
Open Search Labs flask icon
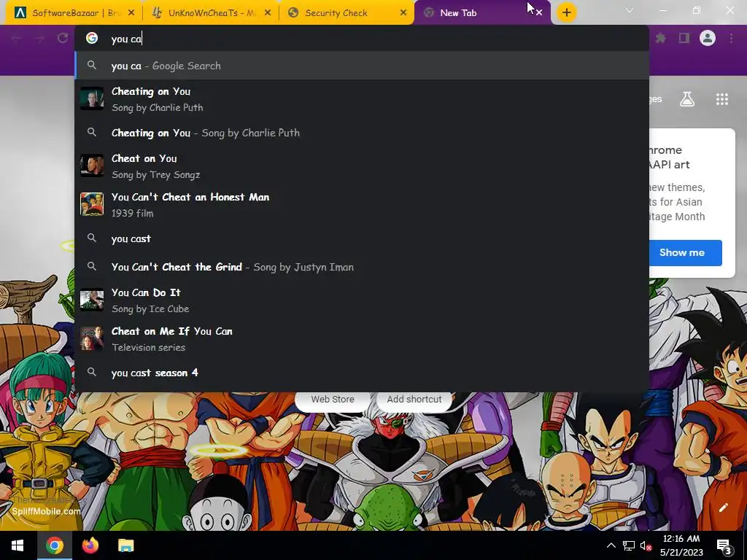tap(687, 99)
